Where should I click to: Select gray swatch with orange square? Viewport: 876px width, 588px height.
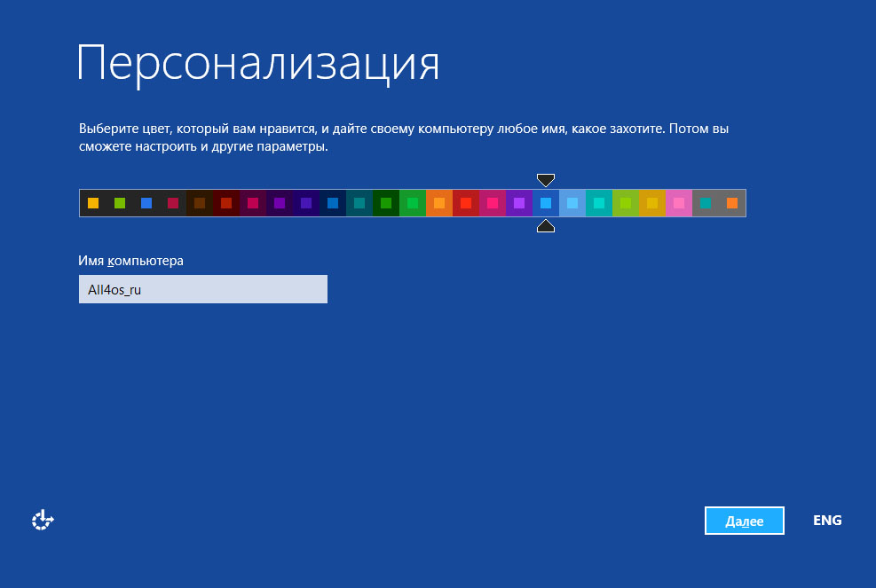tap(732, 203)
